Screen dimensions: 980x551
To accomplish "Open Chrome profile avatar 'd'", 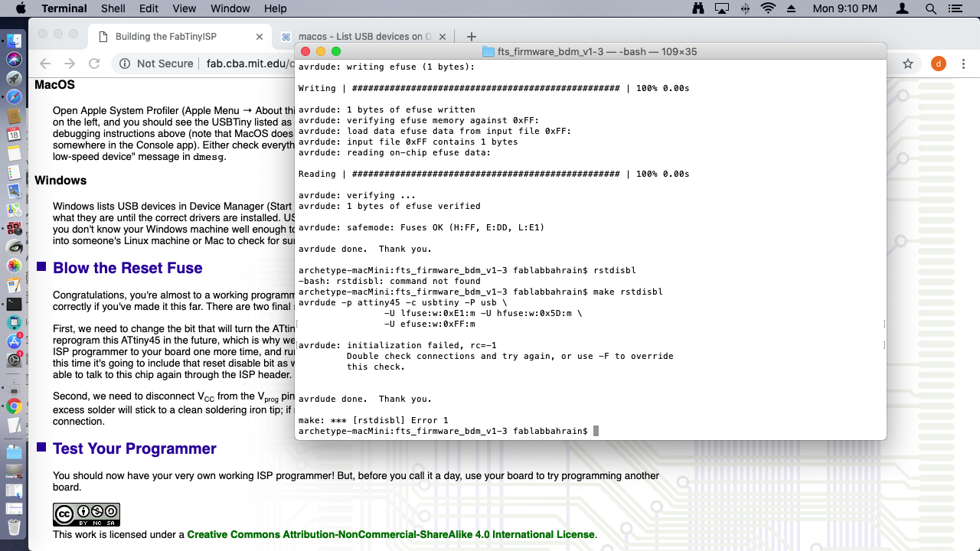I will [x=939, y=64].
